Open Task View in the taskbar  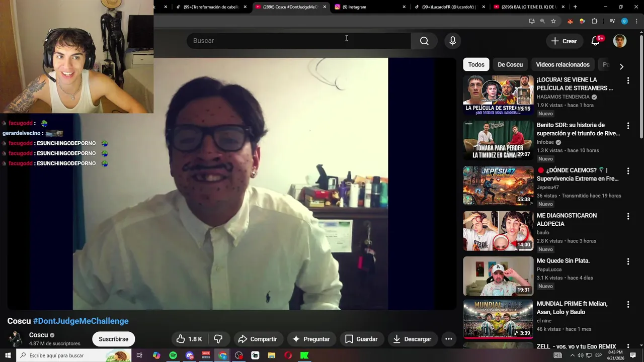[x=139, y=355]
